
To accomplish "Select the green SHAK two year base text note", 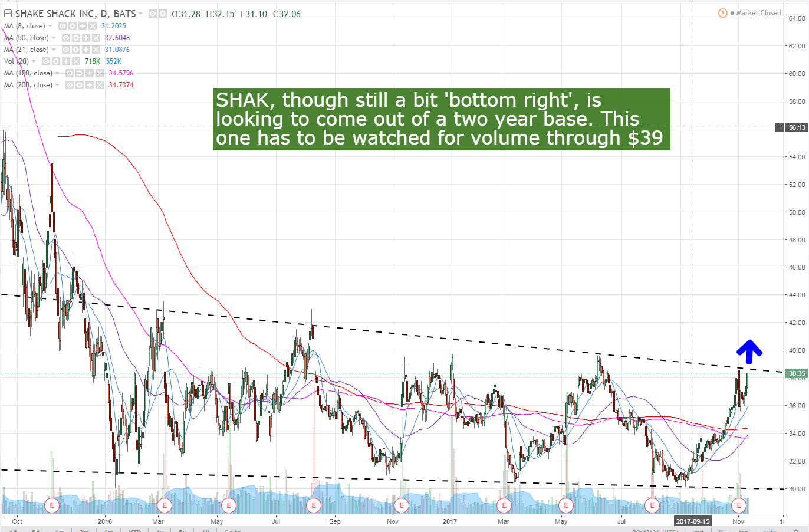I will pos(442,119).
